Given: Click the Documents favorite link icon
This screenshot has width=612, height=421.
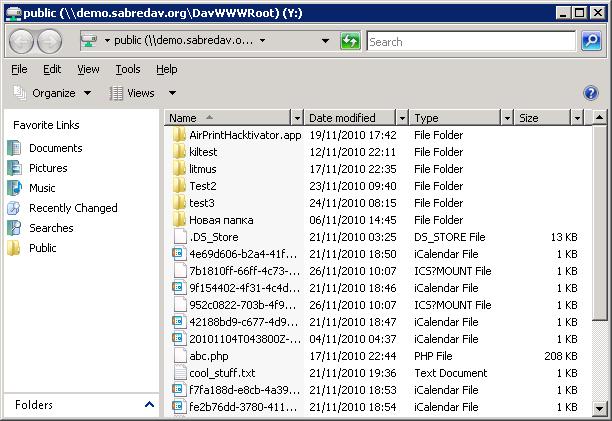Looking at the screenshot, I should pos(14,148).
